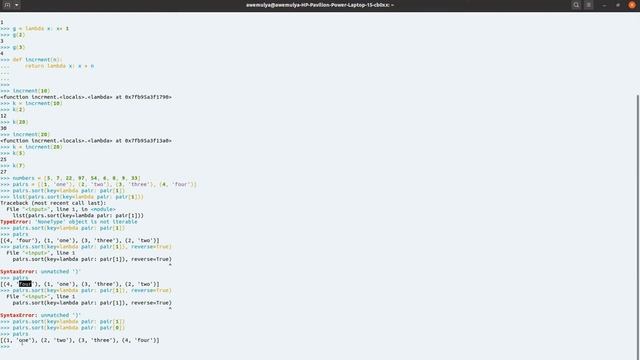Click the 'def incrment(n):' line

point(31,60)
